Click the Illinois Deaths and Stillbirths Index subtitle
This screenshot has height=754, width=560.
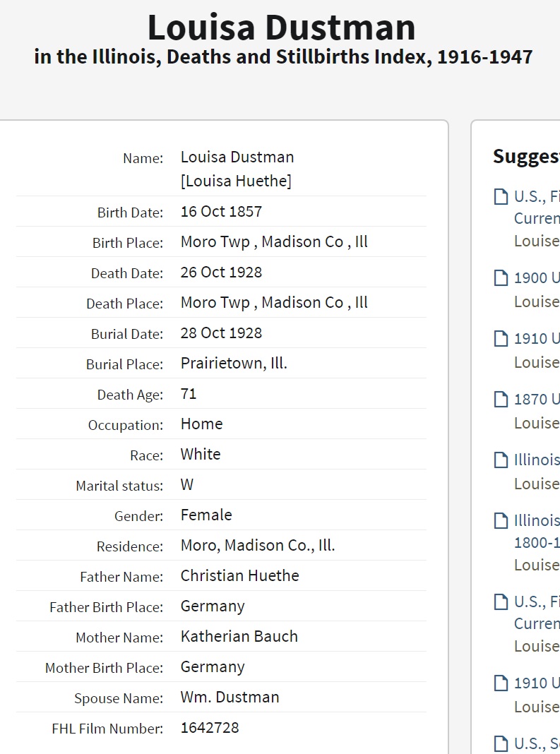point(283,57)
